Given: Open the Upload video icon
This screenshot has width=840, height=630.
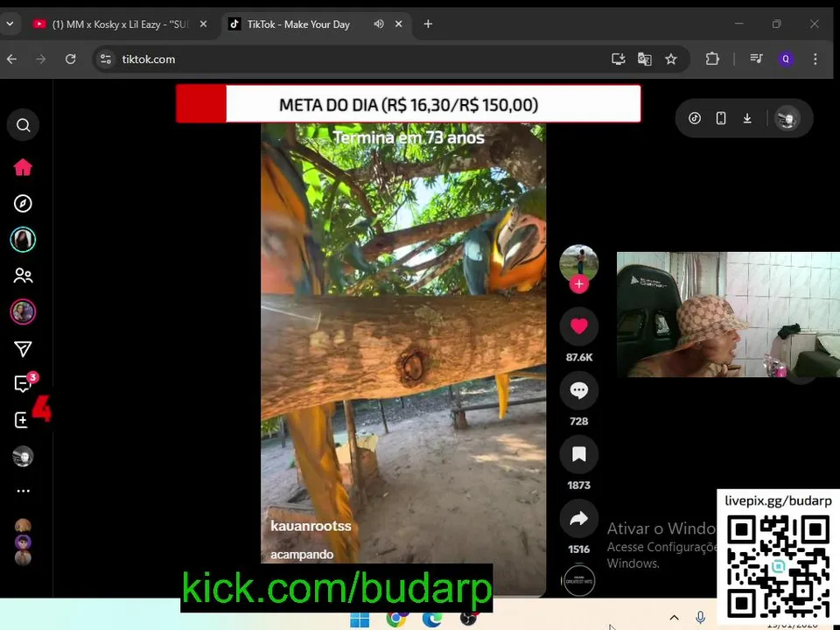Looking at the screenshot, I should coord(22,420).
